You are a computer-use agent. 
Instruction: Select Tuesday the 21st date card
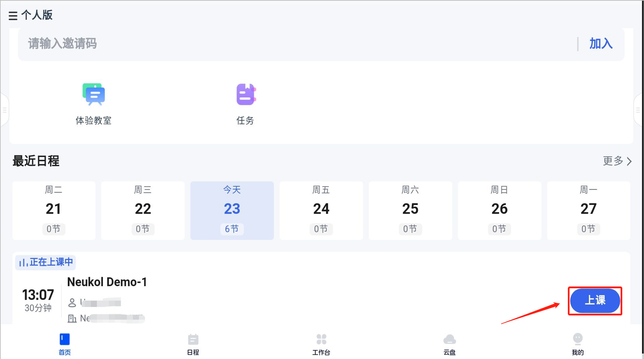(54, 210)
